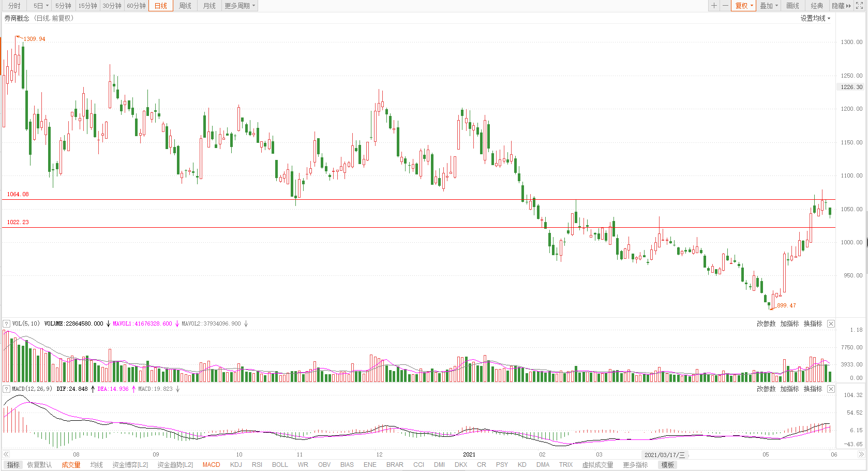Expand the 5日 period dropdown

(x=41, y=6)
